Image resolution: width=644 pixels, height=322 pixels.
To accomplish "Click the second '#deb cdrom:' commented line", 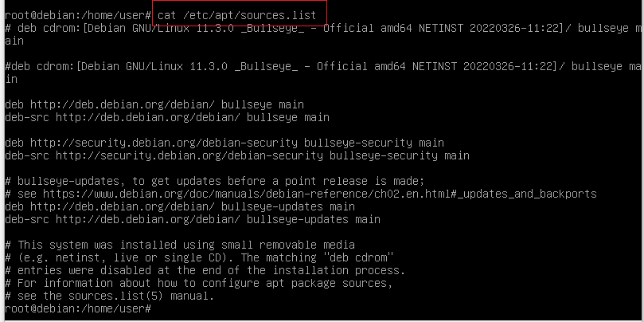I will [323, 66].
